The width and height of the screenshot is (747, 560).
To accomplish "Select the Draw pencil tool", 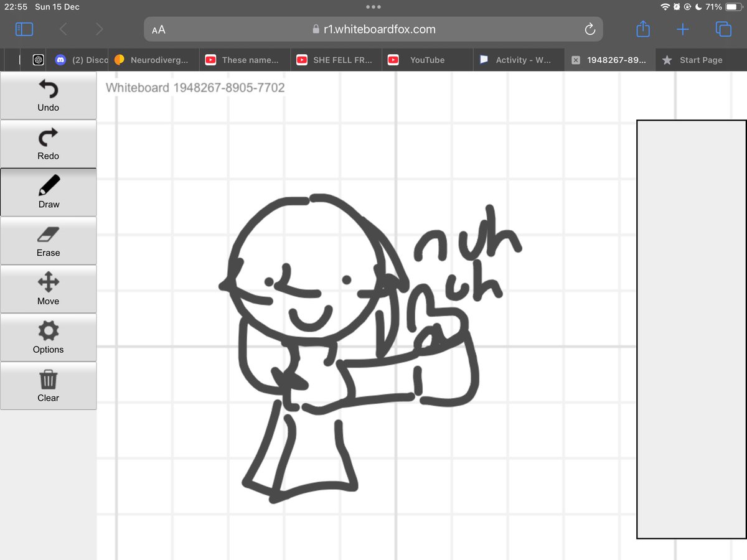I will (48, 192).
